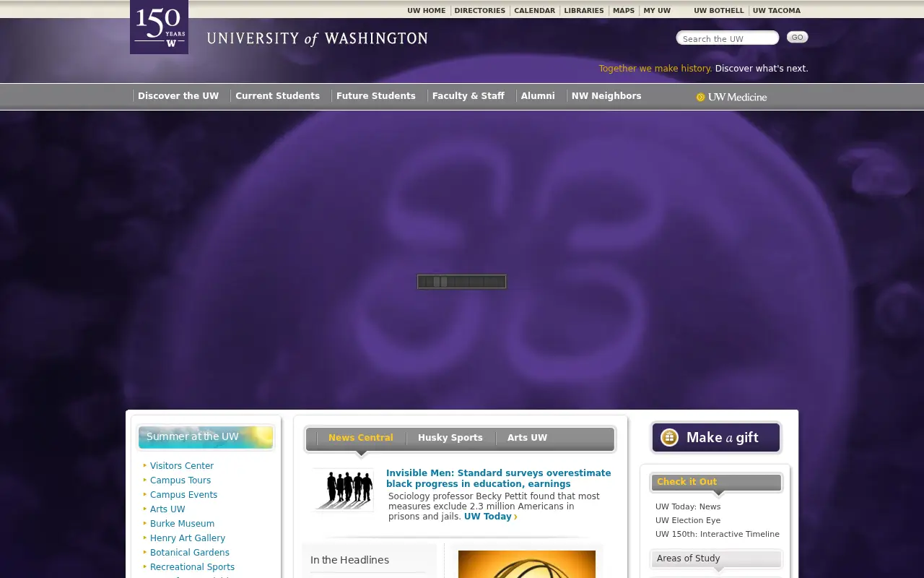This screenshot has height=578, width=924.
Task: Focus the Search the UW field
Action: pyautogui.click(x=728, y=38)
